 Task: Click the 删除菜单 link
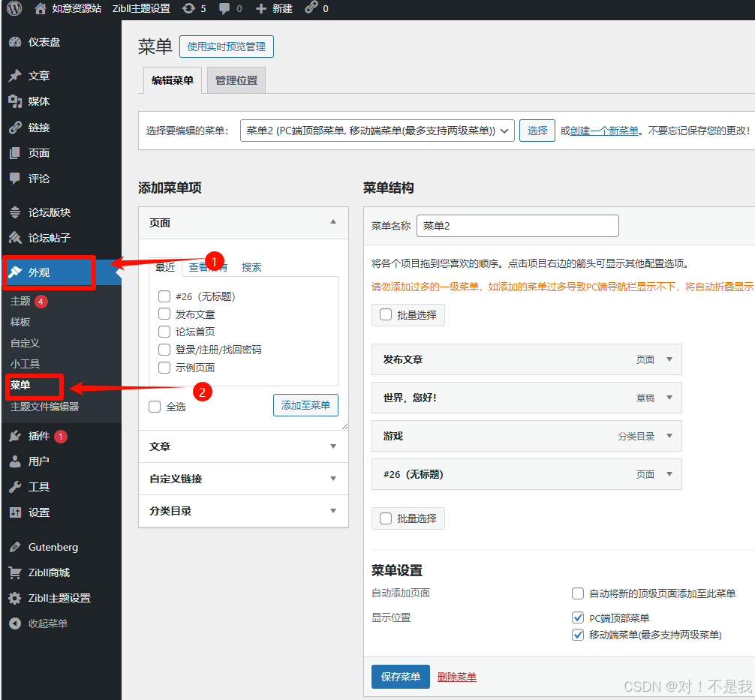click(x=457, y=677)
